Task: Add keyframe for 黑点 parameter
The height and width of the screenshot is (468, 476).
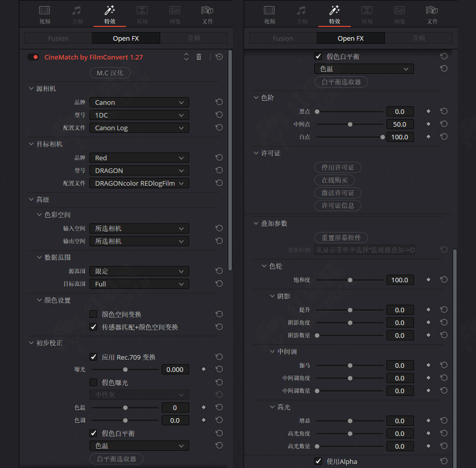Action: pos(428,111)
